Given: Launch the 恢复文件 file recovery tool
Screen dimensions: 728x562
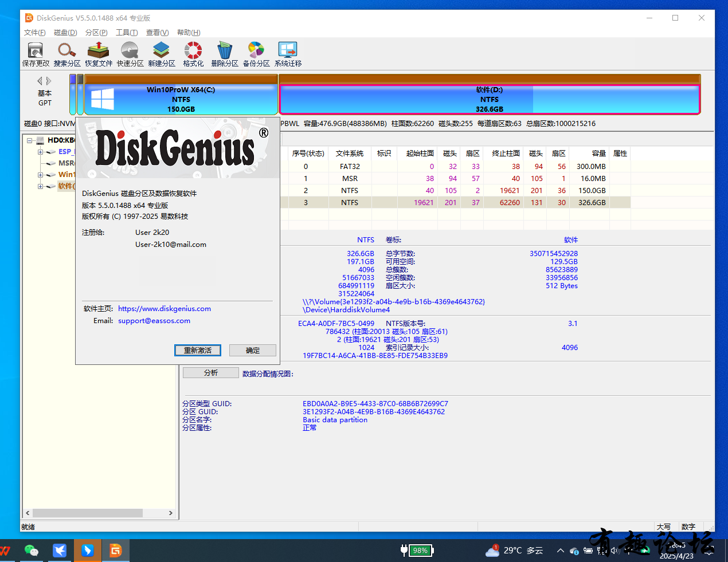Looking at the screenshot, I should pos(99,54).
